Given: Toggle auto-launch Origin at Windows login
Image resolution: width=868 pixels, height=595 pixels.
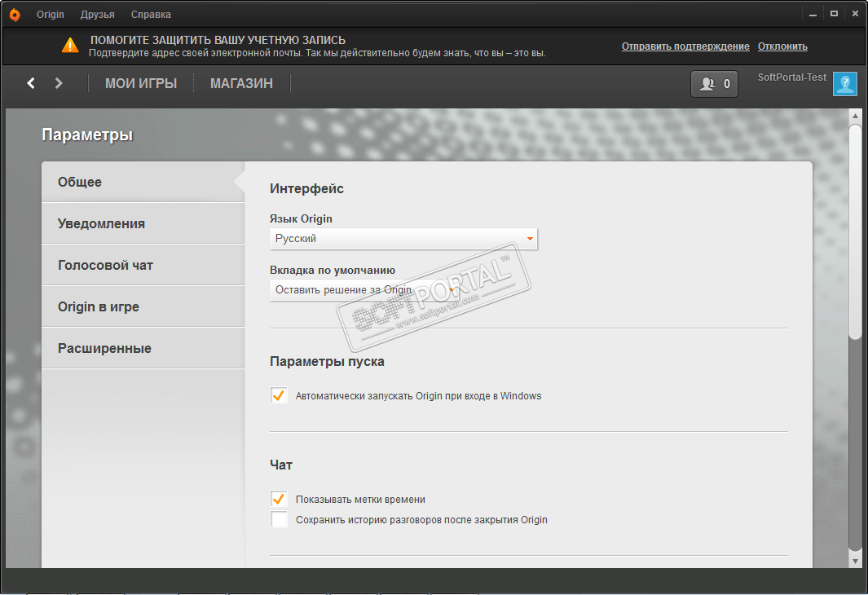Looking at the screenshot, I should click(279, 395).
